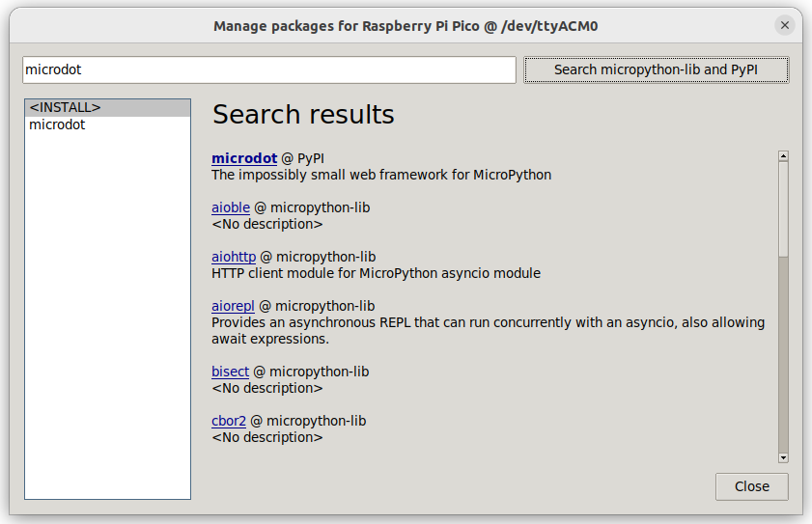Open the aiorepl package link
Screen dimensions: 812x524
pyautogui.click(x=233, y=306)
